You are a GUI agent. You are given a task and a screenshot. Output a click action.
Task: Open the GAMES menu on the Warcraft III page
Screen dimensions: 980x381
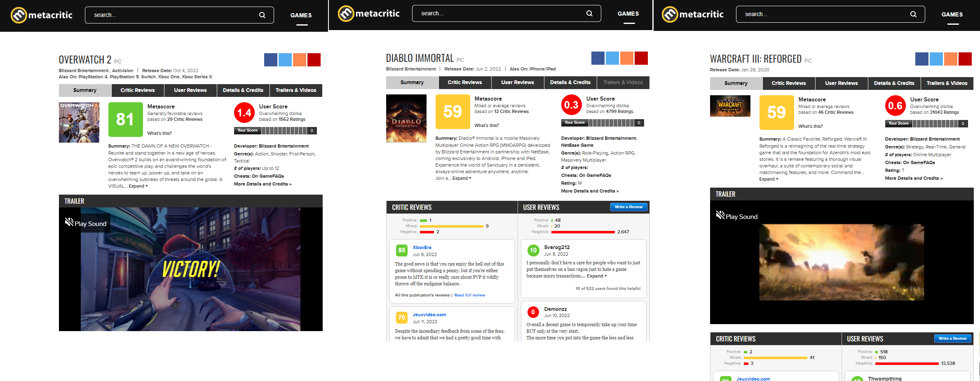[952, 14]
